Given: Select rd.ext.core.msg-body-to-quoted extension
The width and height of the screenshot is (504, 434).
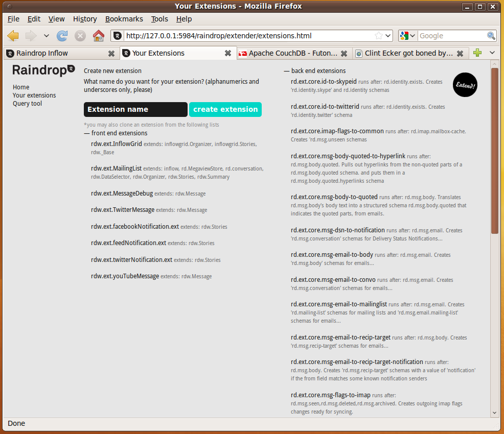Looking at the screenshot, I should (334, 197).
